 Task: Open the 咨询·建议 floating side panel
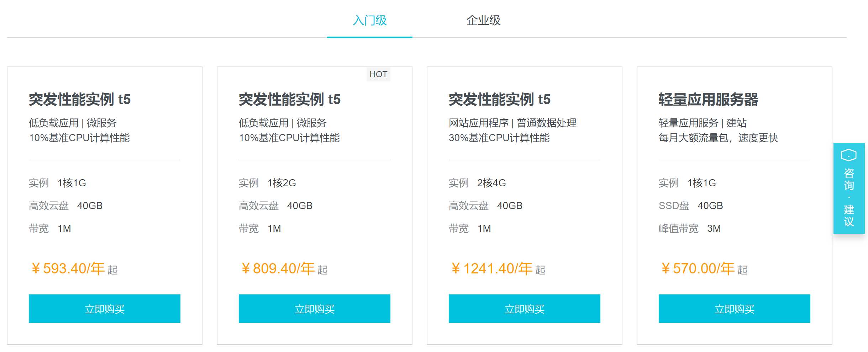[849, 188]
